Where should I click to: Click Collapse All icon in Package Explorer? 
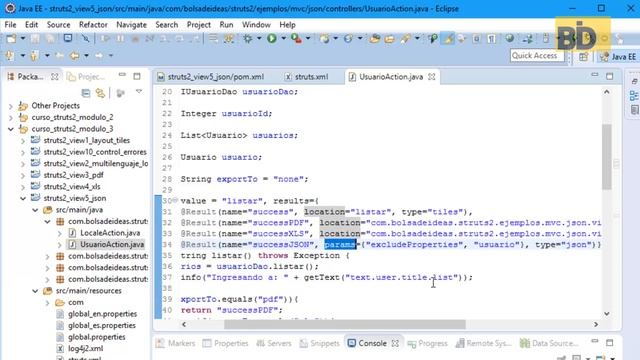coord(86,93)
